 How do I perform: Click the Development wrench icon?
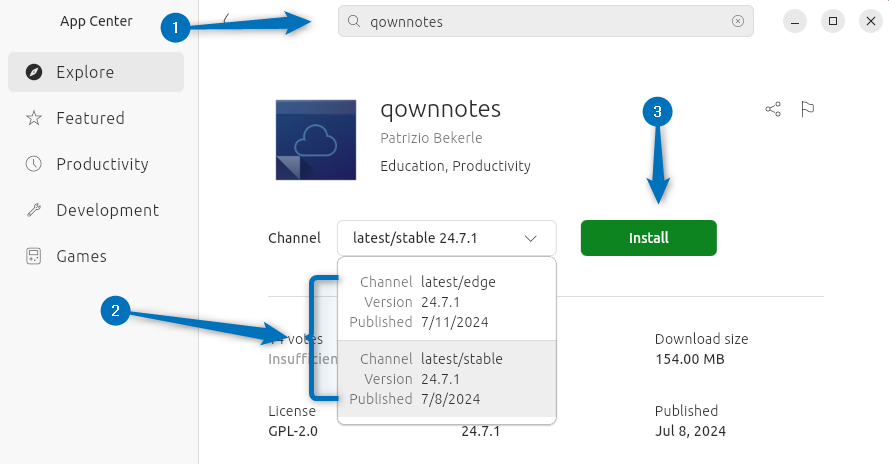[34, 210]
